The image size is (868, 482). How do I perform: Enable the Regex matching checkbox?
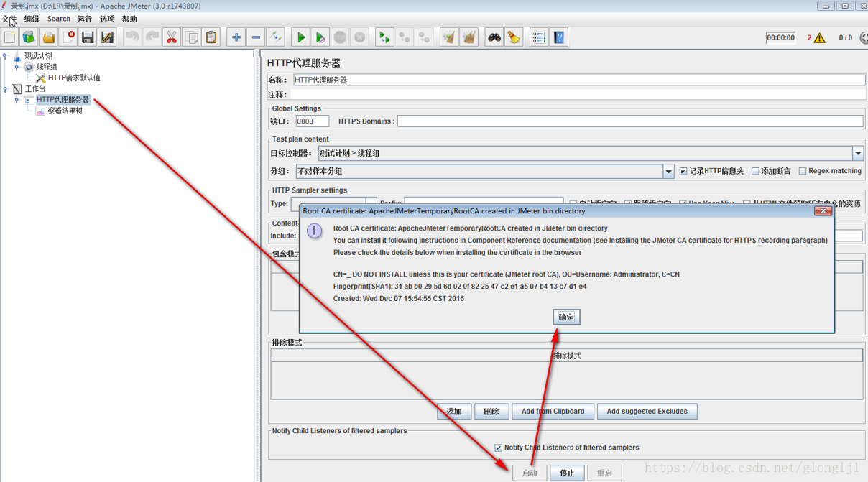click(803, 171)
